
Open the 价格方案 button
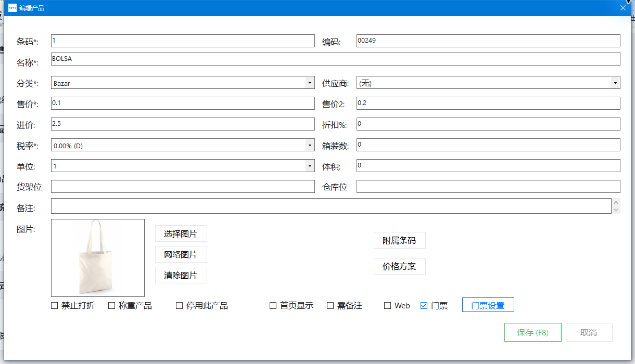point(400,266)
